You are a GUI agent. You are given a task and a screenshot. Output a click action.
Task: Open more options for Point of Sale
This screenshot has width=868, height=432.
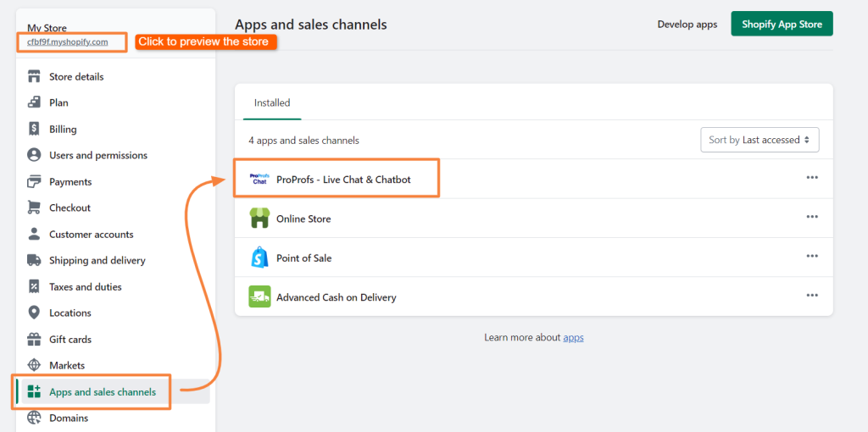click(x=812, y=256)
